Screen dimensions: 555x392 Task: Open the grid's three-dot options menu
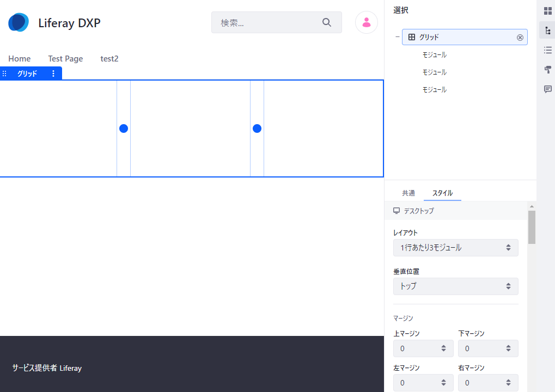pos(53,73)
